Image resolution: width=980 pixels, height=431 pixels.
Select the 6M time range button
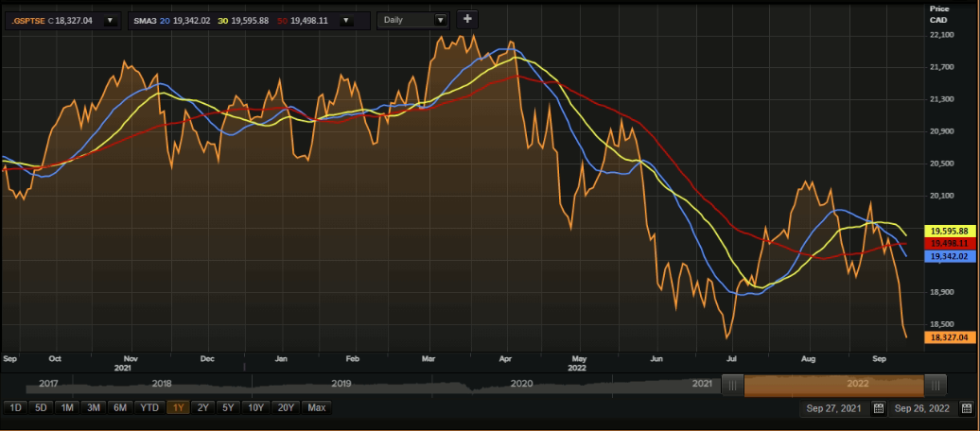120,408
